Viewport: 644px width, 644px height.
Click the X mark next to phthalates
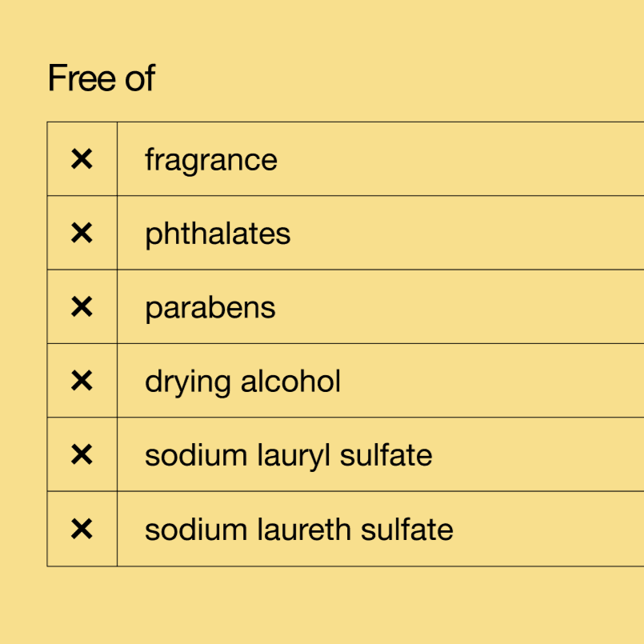tap(82, 233)
